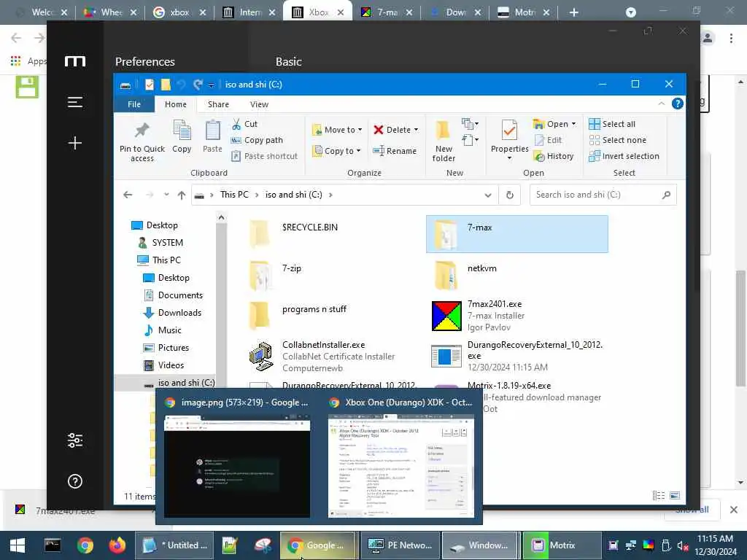The height and width of the screenshot is (560, 747).
Task: Open the 7max2401.exe colorful installer icon
Action: 446,316
